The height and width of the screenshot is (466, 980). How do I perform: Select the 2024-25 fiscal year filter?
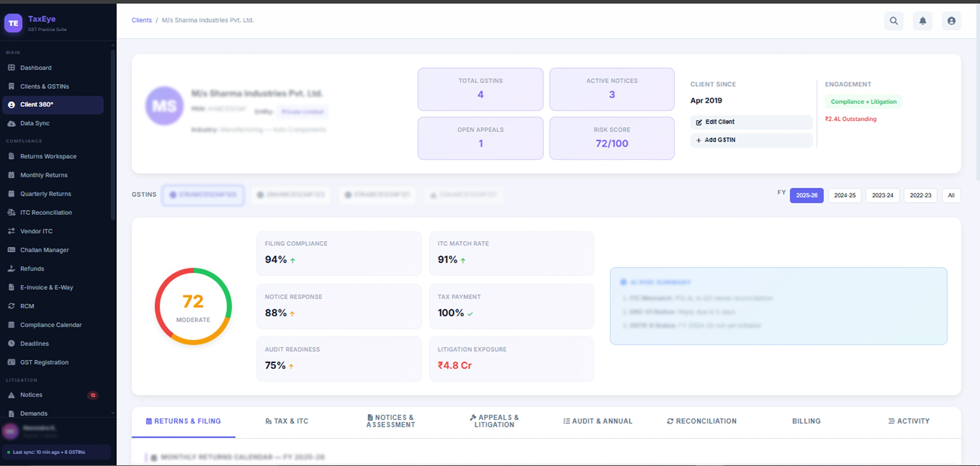(x=845, y=195)
